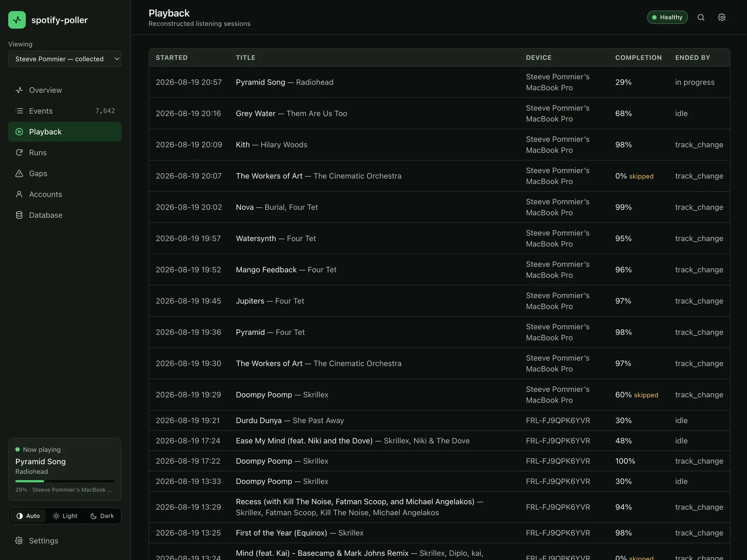Image resolution: width=747 pixels, height=560 pixels.
Task: Select the Pyramid Song — Radiohead row
Action: pos(439,82)
